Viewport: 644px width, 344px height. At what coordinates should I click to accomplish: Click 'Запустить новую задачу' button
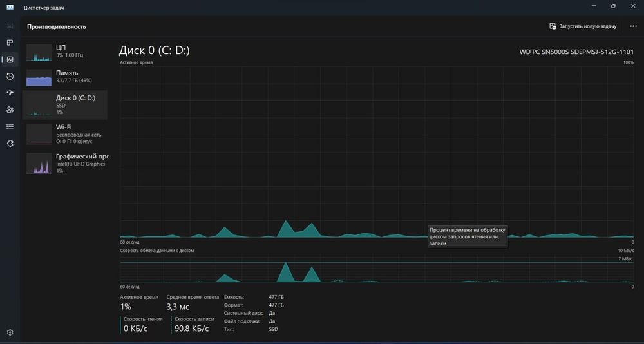(583, 26)
